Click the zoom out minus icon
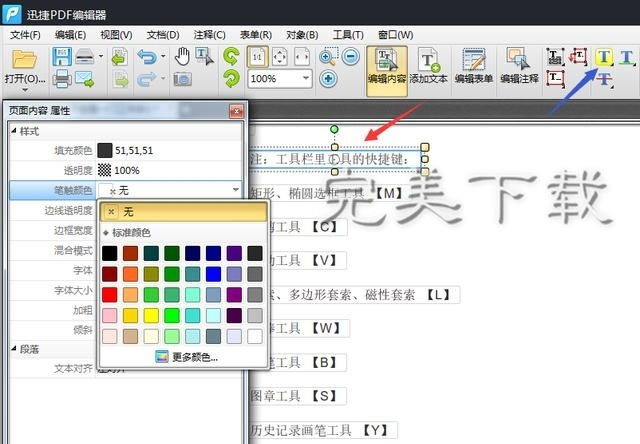 pos(351,56)
